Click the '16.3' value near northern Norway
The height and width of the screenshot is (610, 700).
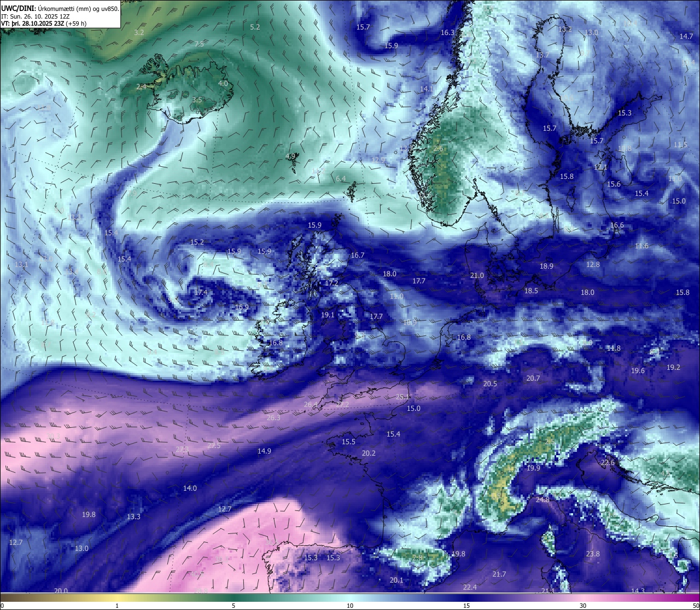tap(447, 33)
